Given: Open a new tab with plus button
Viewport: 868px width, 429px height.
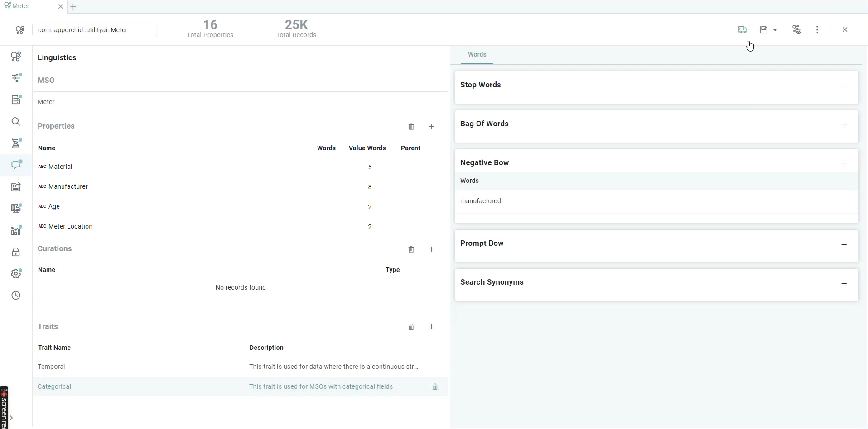Looking at the screenshot, I should click(x=73, y=7).
